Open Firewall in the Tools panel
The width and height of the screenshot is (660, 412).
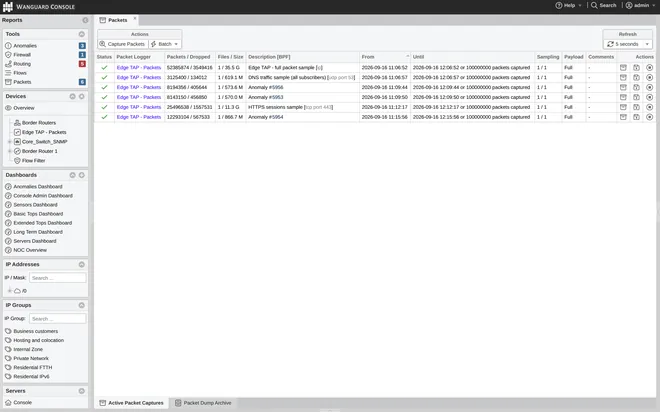click(x=22, y=55)
